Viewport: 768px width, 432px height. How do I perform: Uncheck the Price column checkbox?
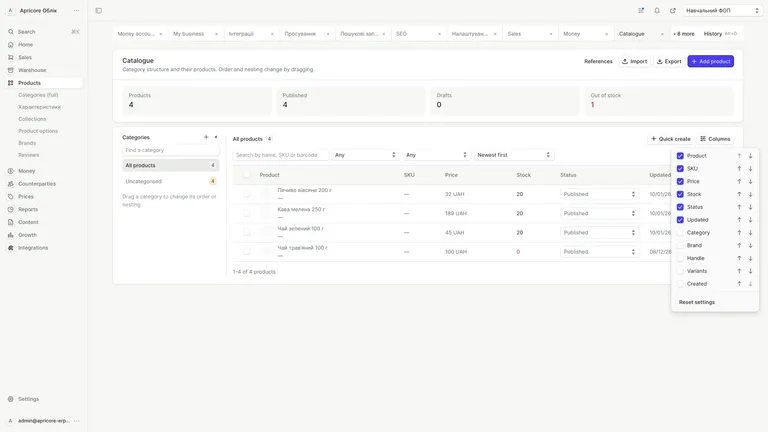point(680,181)
